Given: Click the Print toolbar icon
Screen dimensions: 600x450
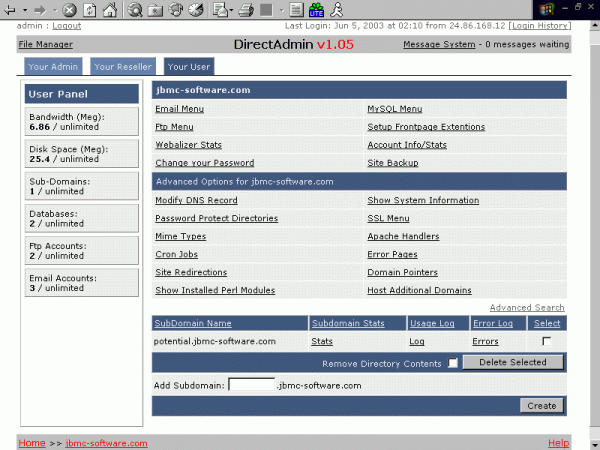Looking at the screenshot, I should click(246, 10).
